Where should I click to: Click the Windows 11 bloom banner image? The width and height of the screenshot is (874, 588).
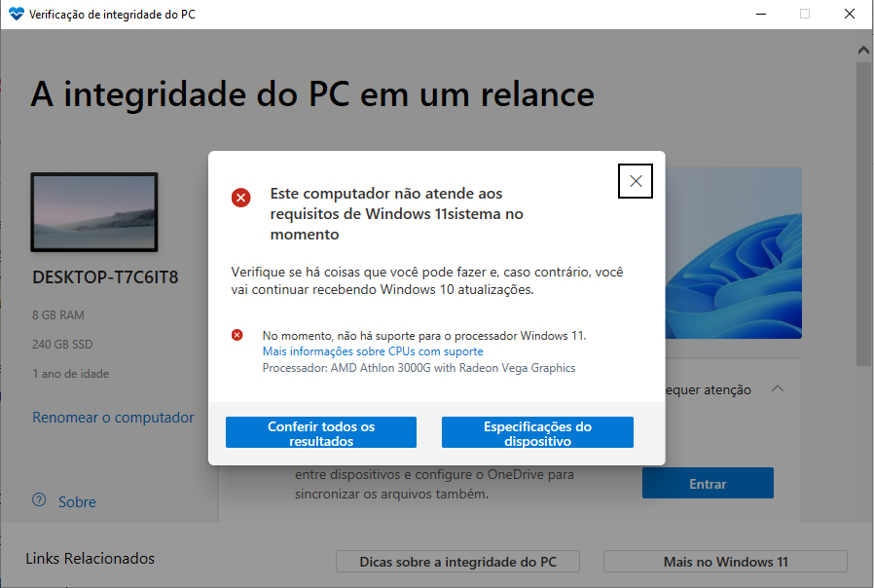click(734, 253)
